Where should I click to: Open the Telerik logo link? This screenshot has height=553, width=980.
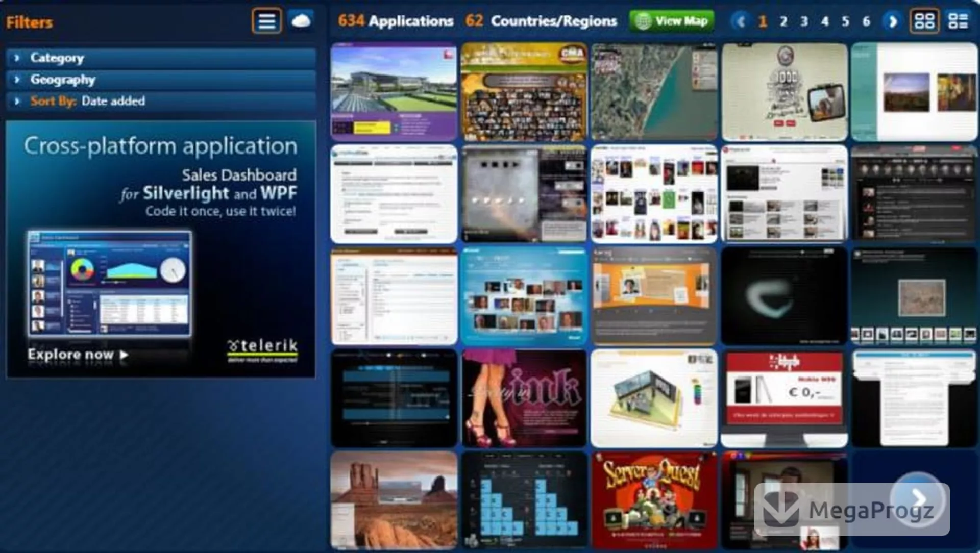point(262,350)
